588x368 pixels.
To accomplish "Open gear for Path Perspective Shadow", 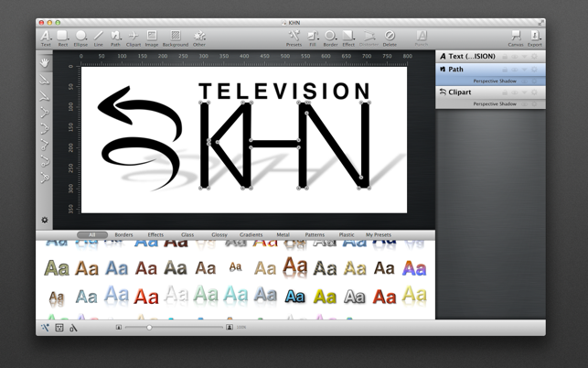I will point(534,81).
